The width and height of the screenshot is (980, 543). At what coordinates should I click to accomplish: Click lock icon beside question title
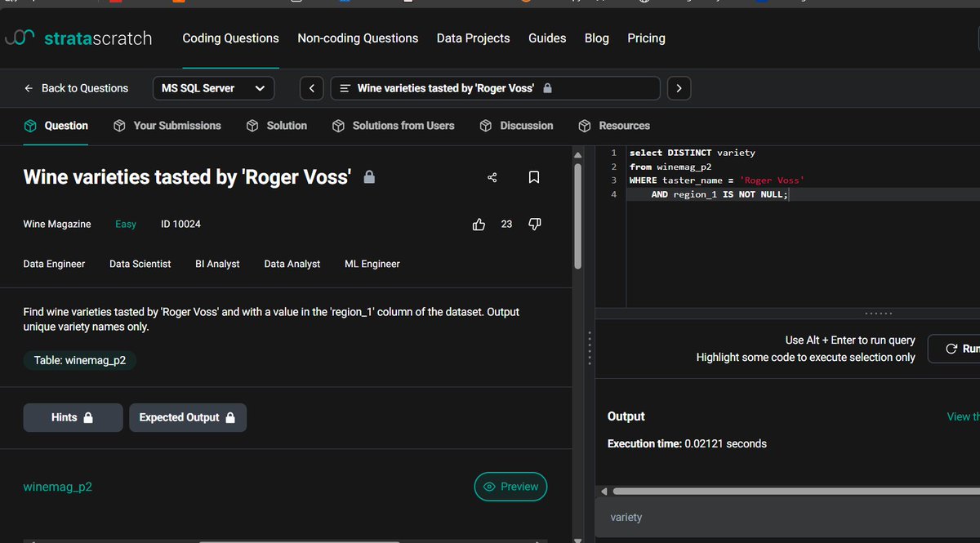(369, 176)
